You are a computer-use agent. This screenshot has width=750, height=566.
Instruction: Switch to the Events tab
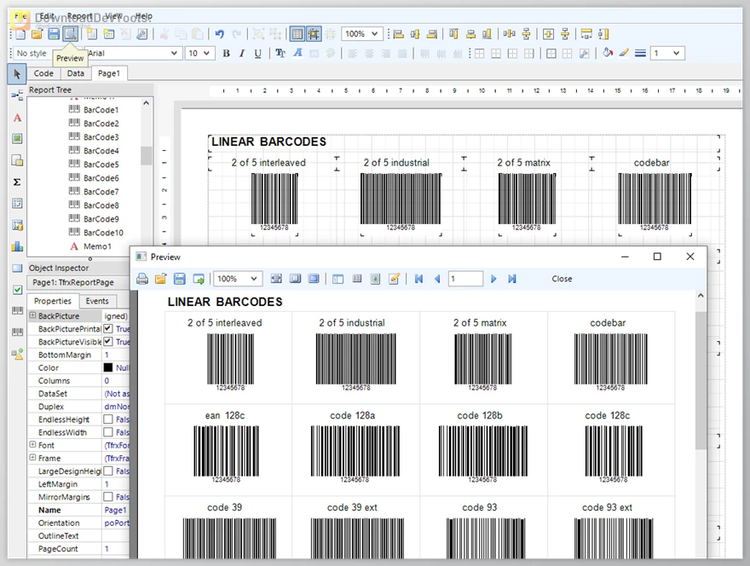tap(97, 301)
